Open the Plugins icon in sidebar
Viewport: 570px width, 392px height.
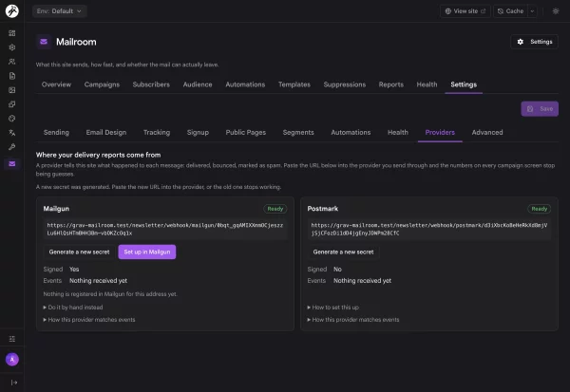coord(12,104)
